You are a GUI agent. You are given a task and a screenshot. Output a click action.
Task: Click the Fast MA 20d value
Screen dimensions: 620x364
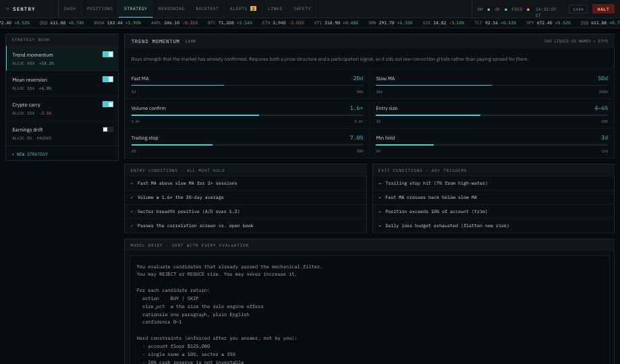(358, 78)
